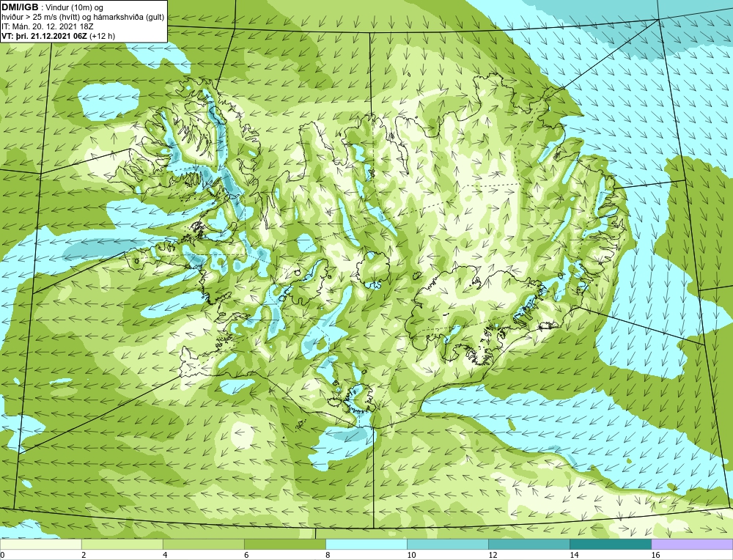Click the legend label '0'
Image resolution: width=733 pixels, height=560 pixels.
2,555
